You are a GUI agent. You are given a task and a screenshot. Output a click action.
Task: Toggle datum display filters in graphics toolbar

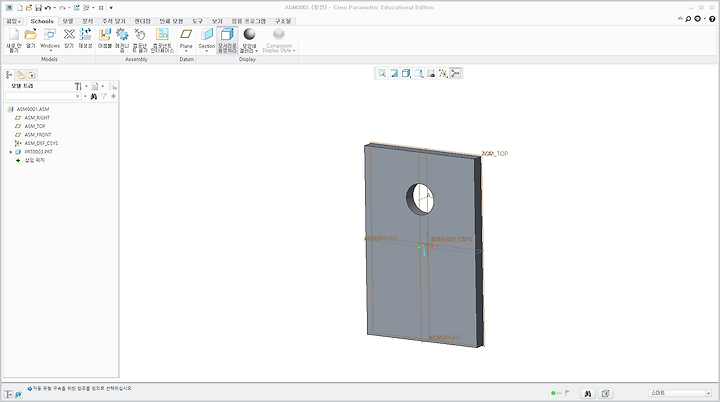click(x=443, y=74)
